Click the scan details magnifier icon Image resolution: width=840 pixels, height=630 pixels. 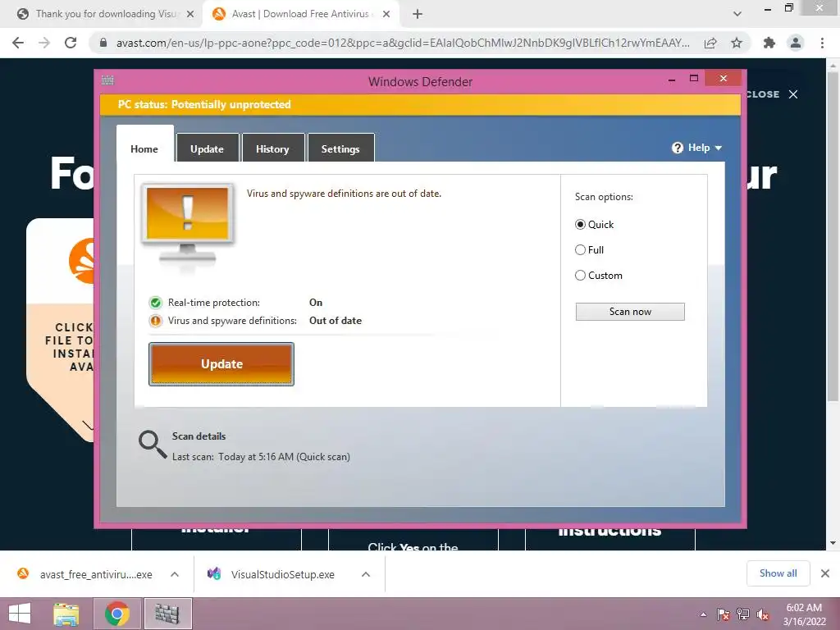pyautogui.click(x=152, y=445)
